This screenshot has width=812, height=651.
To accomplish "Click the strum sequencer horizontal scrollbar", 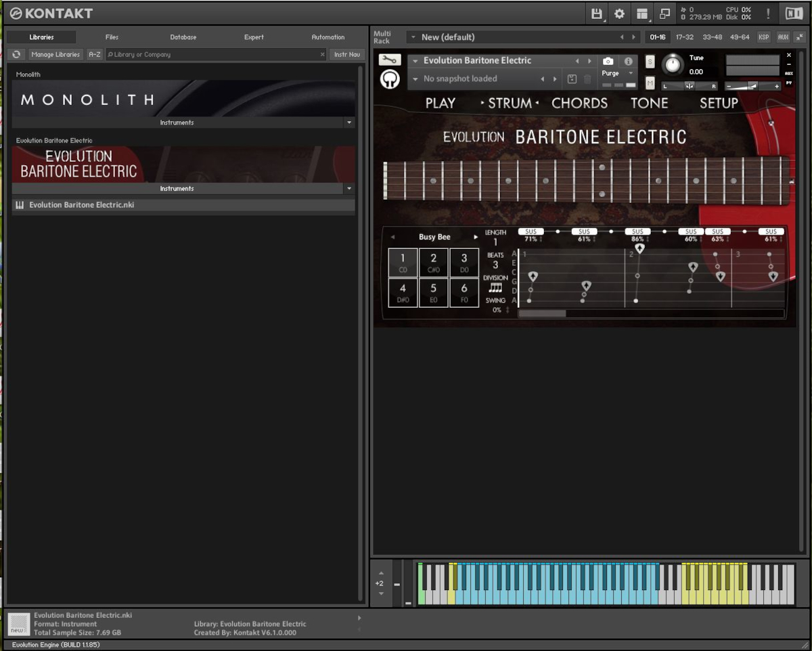I will pyautogui.click(x=541, y=313).
